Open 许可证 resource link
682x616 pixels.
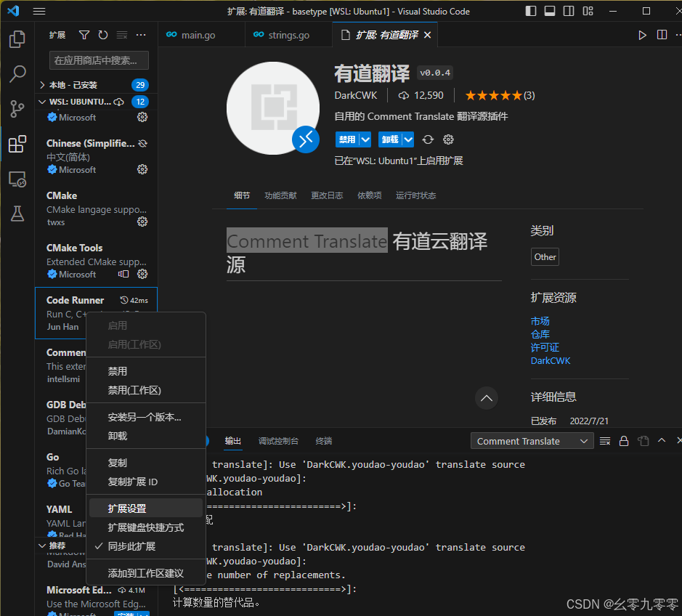click(x=545, y=347)
